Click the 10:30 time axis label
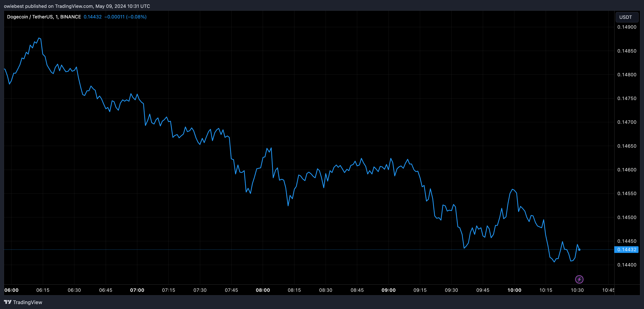This screenshot has height=309, width=644. pyautogui.click(x=577, y=290)
